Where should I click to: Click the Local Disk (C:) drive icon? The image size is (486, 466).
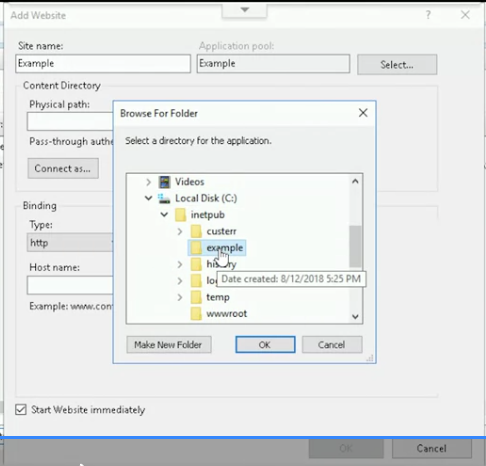coord(164,198)
